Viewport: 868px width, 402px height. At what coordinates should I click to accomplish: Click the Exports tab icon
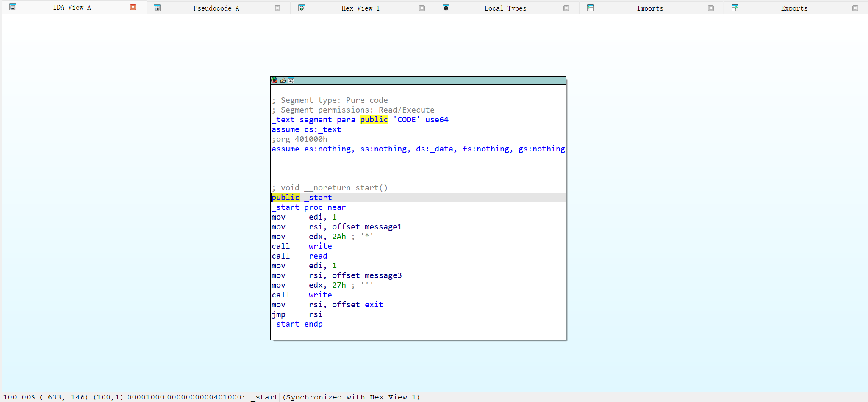pyautogui.click(x=735, y=8)
